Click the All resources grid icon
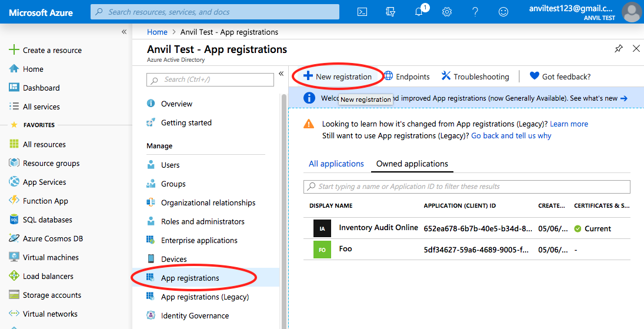This screenshot has height=329, width=644. click(14, 144)
